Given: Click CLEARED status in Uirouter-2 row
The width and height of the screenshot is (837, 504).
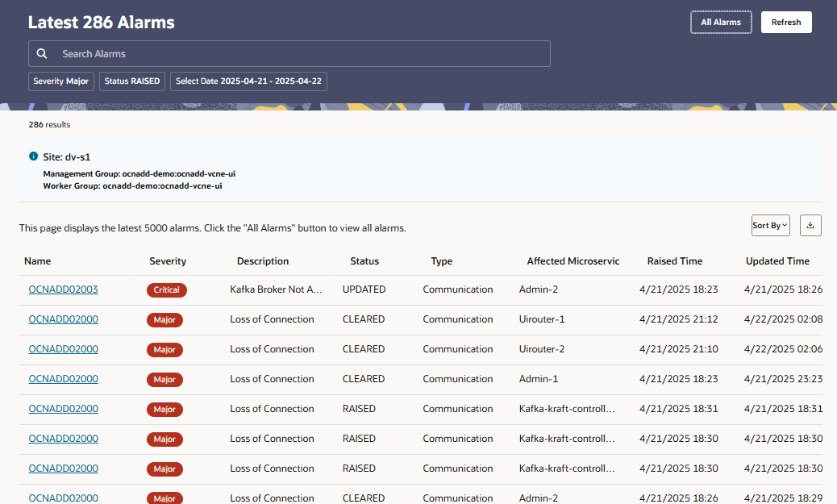Looking at the screenshot, I should 364,349.
